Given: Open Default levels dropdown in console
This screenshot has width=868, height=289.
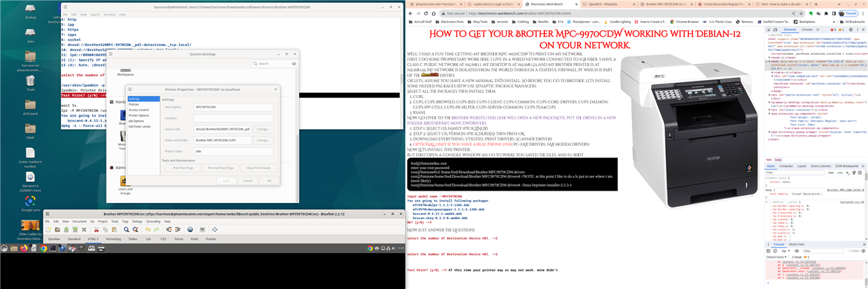Looking at the screenshot, I should tap(776, 257).
